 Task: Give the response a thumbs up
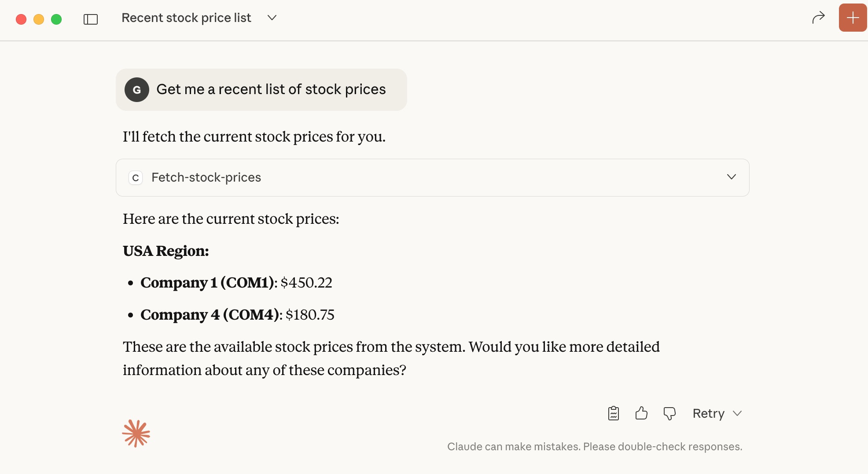tap(641, 413)
